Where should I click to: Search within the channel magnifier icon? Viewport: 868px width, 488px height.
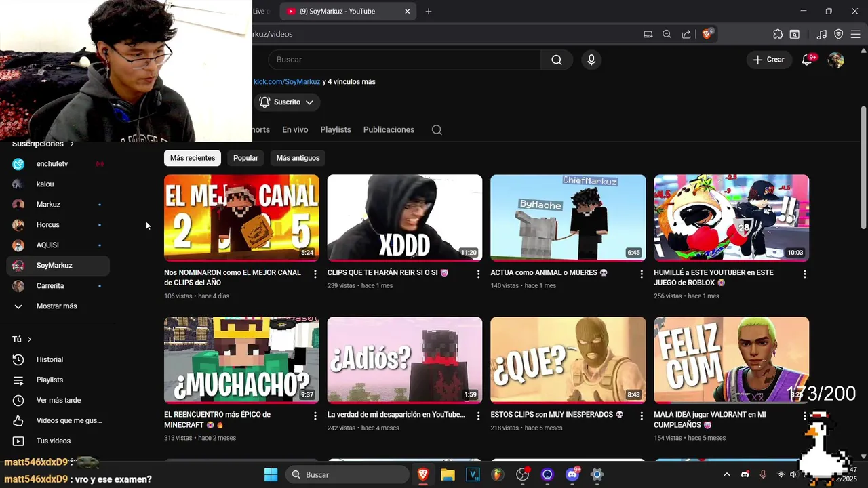437,130
